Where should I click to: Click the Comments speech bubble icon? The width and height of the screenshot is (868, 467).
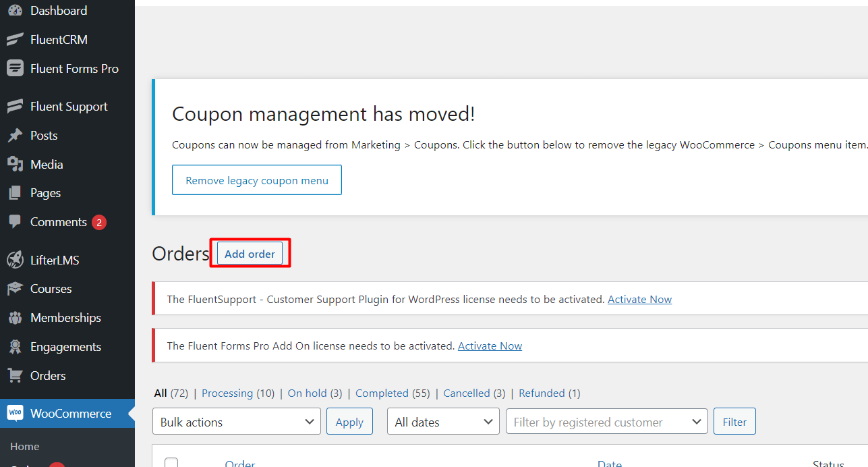15,222
